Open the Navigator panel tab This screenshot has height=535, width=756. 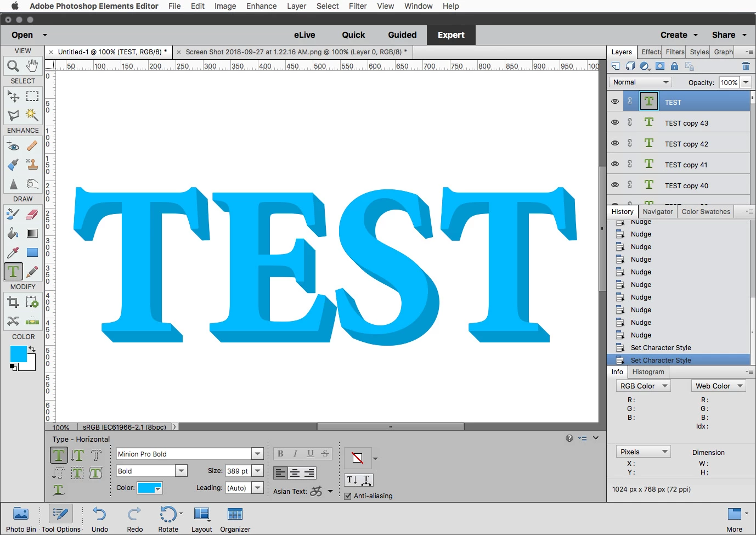point(657,212)
